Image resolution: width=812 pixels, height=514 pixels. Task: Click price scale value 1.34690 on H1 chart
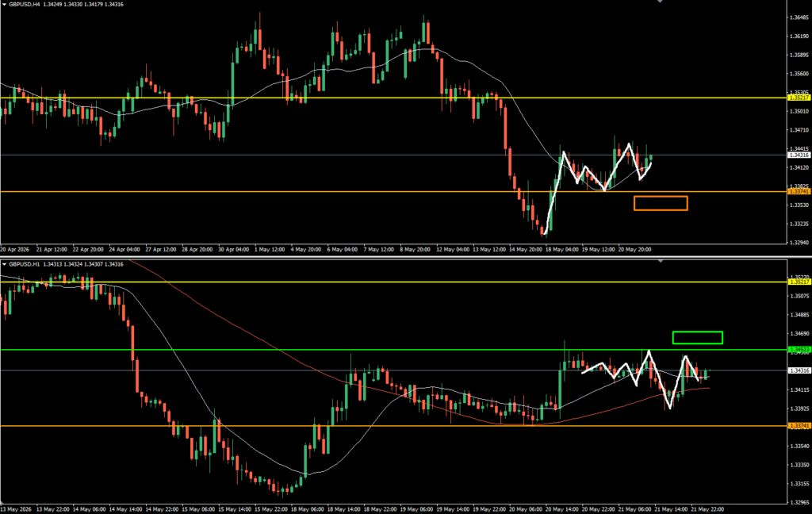pos(799,334)
